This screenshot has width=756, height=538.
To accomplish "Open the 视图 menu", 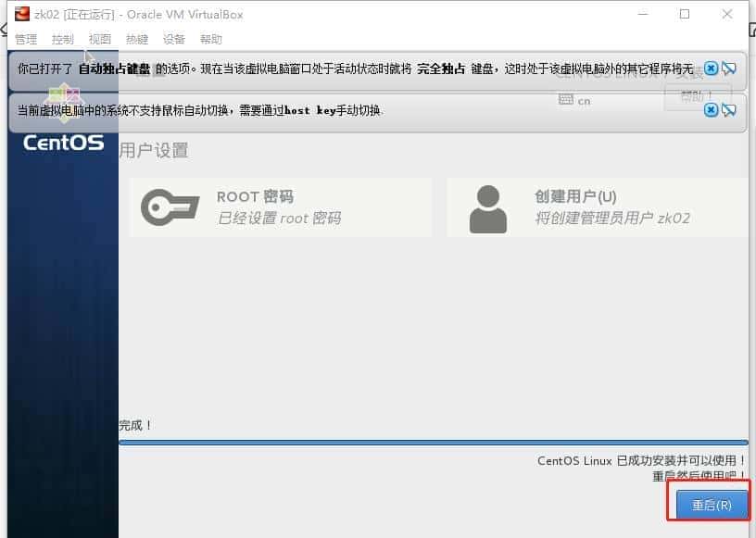I will (99, 39).
